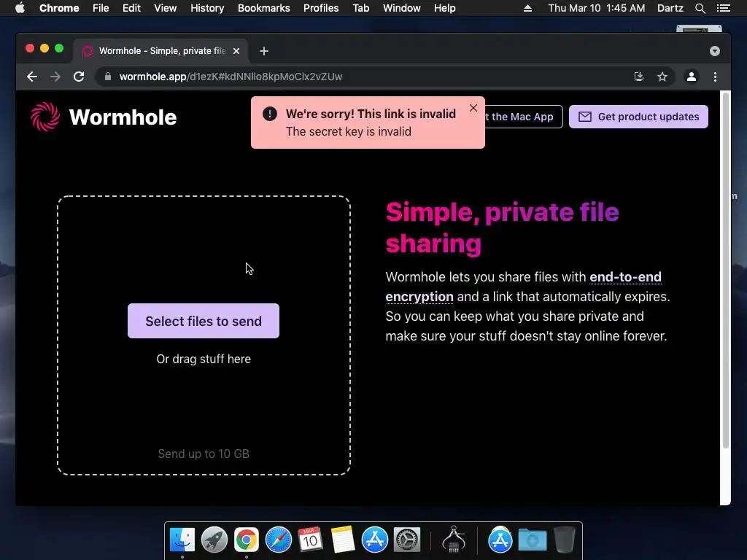Screen dimensions: 747x560
Task: Click the Get product updates button
Action: click(638, 117)
